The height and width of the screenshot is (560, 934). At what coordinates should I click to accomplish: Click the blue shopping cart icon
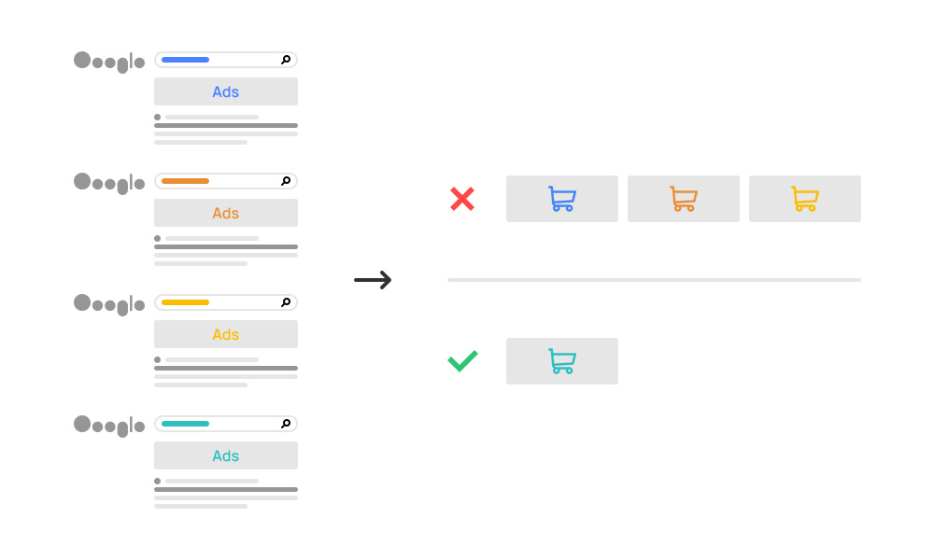click(561, 199)
